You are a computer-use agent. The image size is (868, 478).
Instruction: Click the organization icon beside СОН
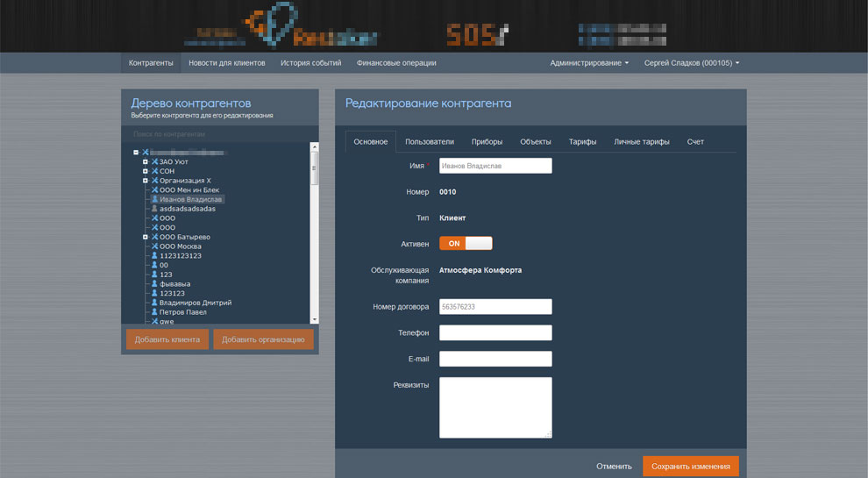click(x=154, y=171)
